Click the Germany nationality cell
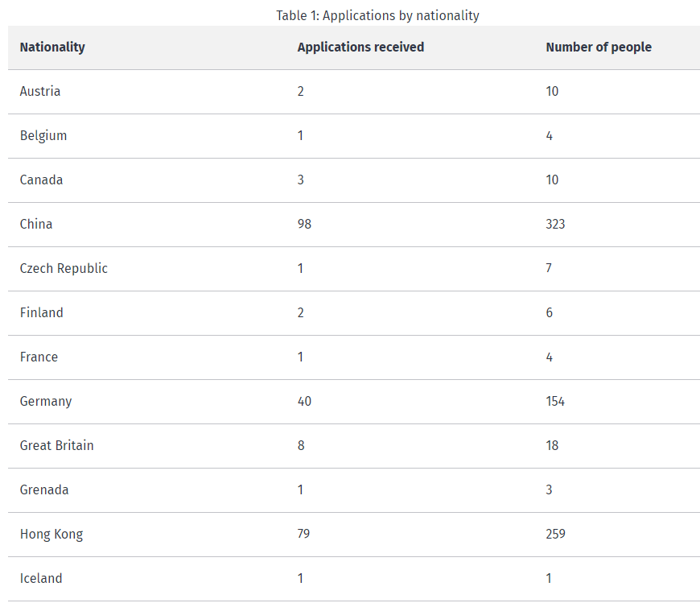Viewport: 700px width, 603px height. tap(46, 402)
